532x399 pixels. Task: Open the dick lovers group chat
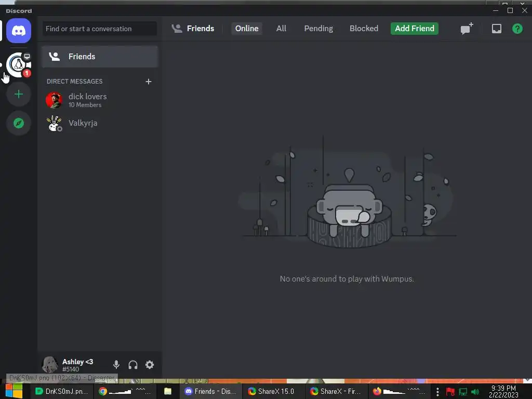[x=100, y=100]
